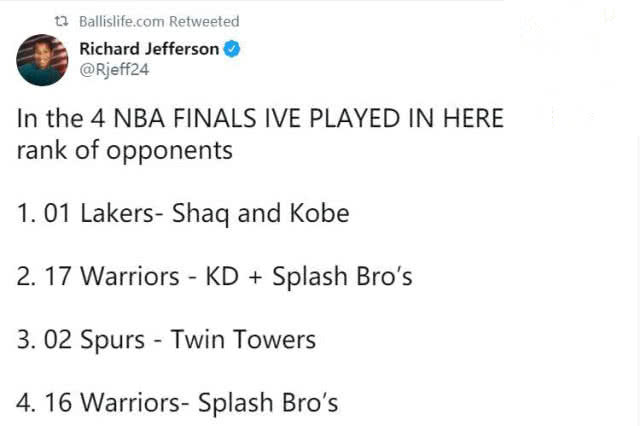Click the blue verified checkmark badge
Viewport: 641px width, 426px height.
pos(232,49)
